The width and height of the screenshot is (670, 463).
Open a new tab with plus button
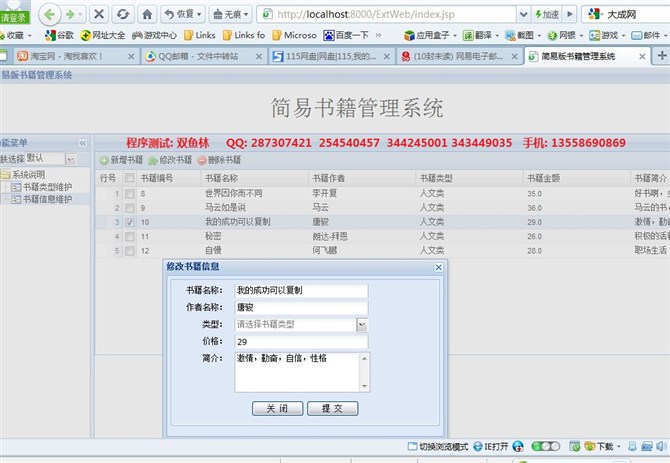pos(662,56)
